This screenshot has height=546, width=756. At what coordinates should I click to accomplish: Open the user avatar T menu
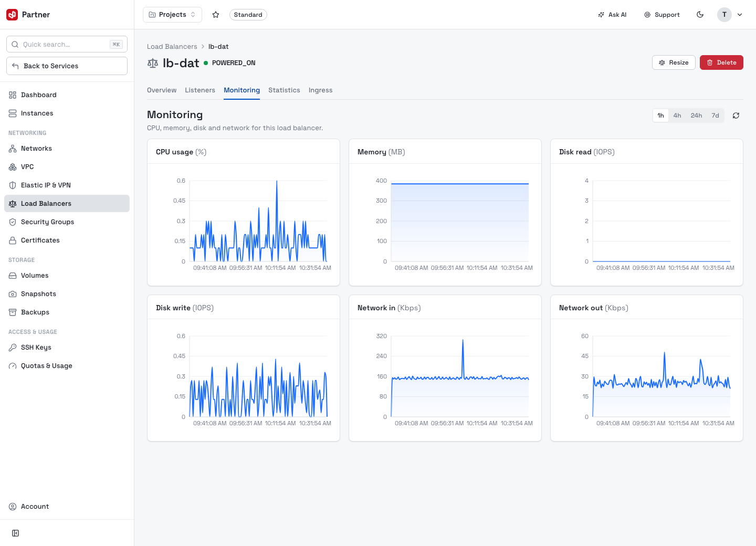pyautogui.click(x=724, y=15)
